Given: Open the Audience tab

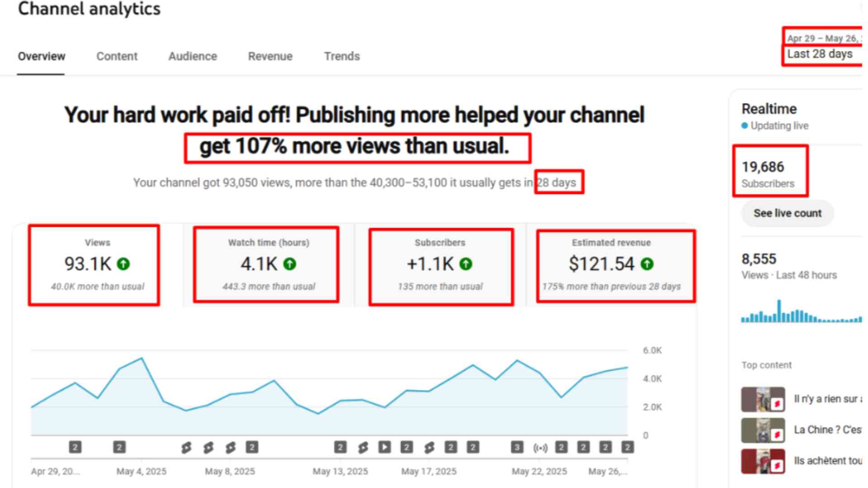Looking at the screenshot, I should [193, 56].
